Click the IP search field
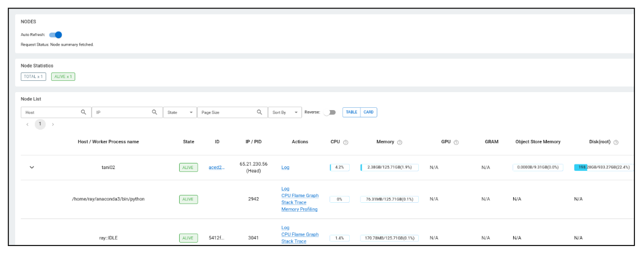 [x=127, y=112]
